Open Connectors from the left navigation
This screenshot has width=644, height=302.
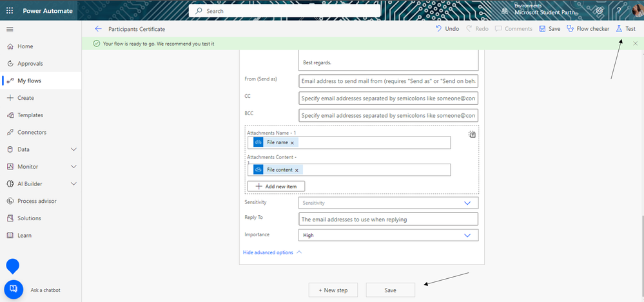32,132
